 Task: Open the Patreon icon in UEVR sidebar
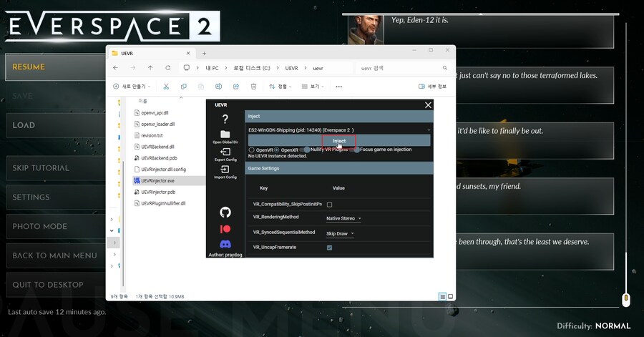pos(225,229)
